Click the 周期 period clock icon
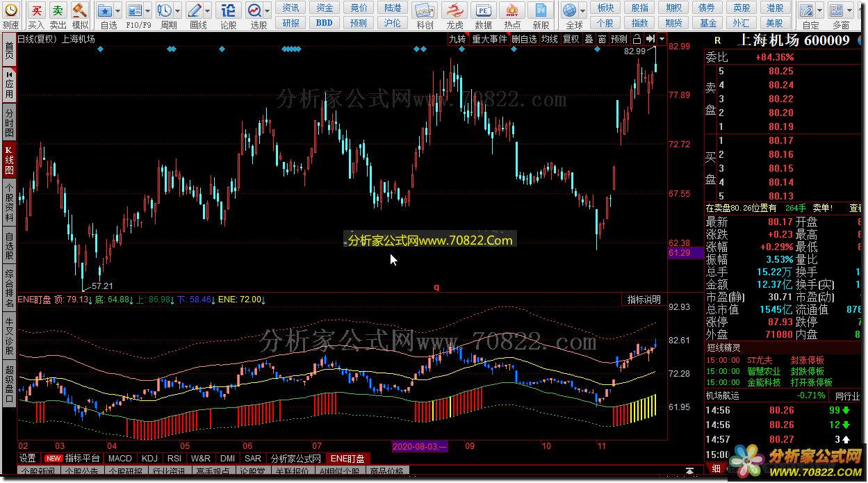 [165, 10]
